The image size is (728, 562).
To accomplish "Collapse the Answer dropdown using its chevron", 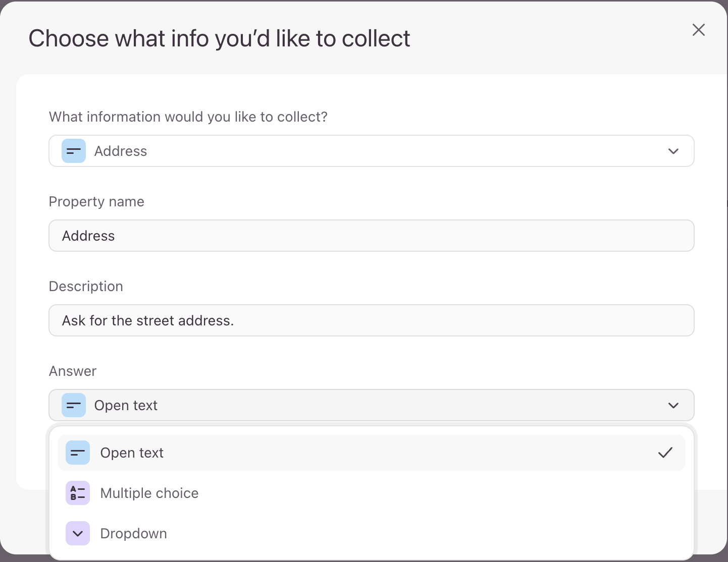I will pos(673,406).
